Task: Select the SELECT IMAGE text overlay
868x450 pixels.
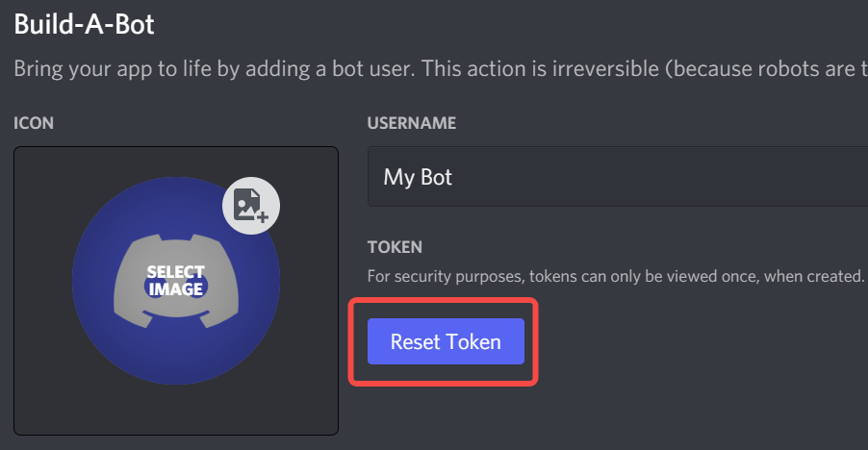Action: (x=176, y=280)
